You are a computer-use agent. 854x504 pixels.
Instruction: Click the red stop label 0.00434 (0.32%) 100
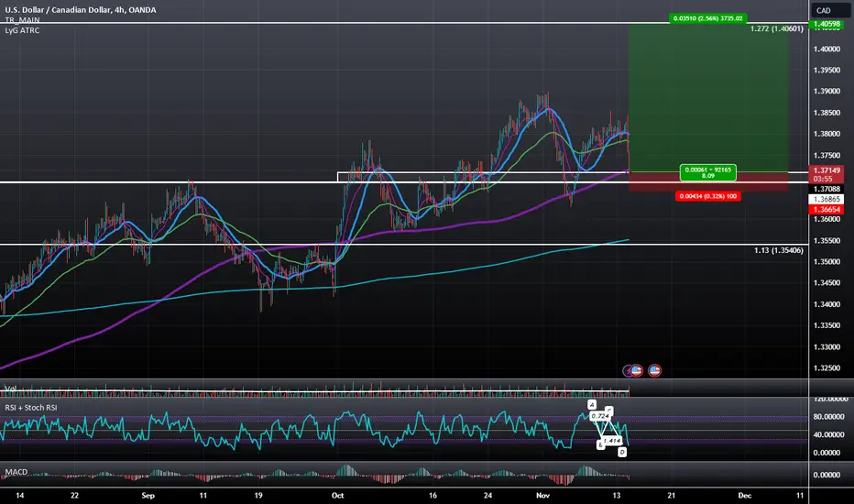pos(707,196)
